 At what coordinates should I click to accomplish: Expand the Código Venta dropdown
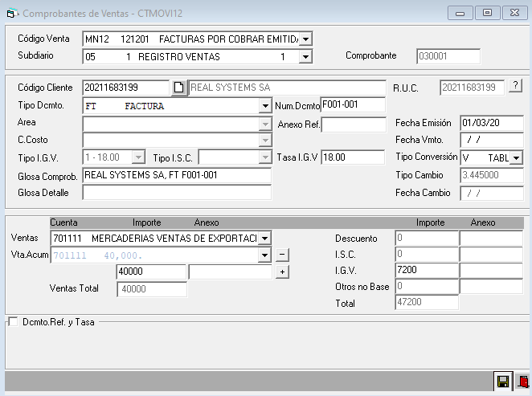click(305, 39)
